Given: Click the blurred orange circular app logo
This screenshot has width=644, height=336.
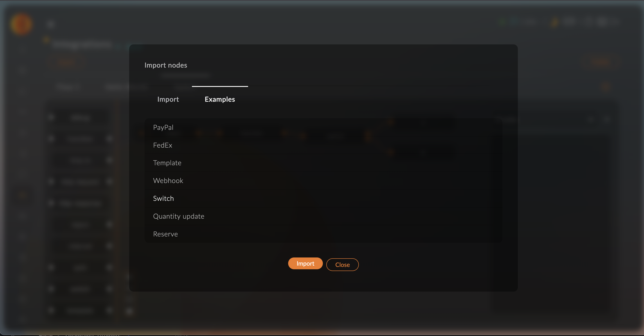Looking at the screenshot, I should pyautogui.click(x=21, y=24).
